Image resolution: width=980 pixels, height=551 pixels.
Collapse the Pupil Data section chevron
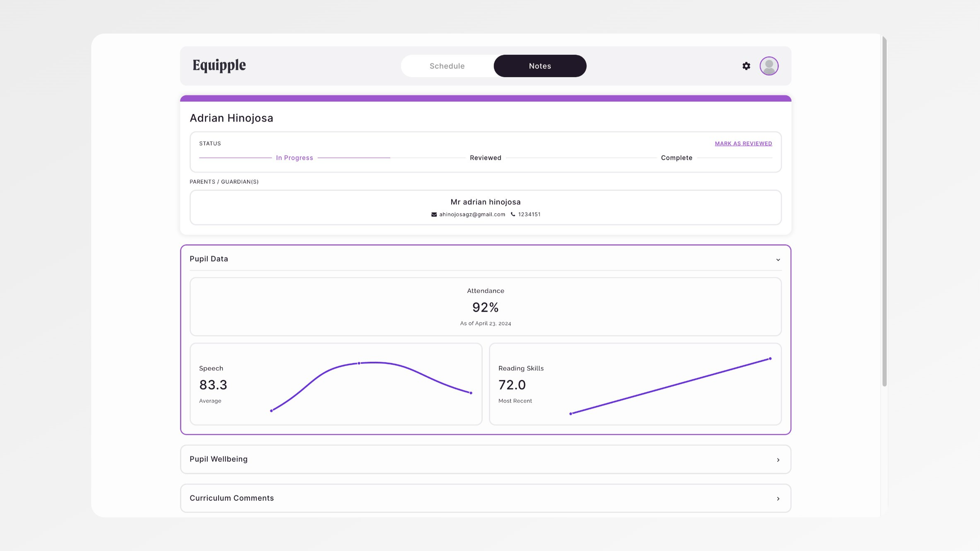tap(778, 260)
